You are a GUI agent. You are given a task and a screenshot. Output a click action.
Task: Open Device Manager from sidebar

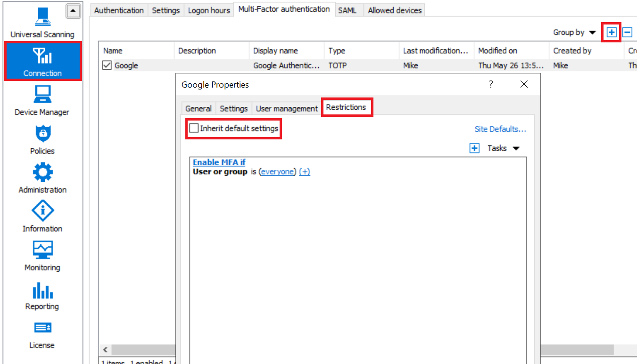(42, 100)
